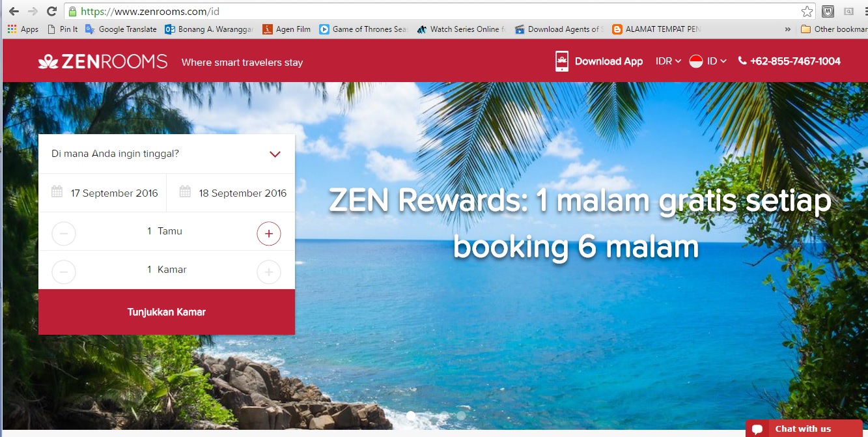Open the Chat with us widget

click(x=804, y=429)
